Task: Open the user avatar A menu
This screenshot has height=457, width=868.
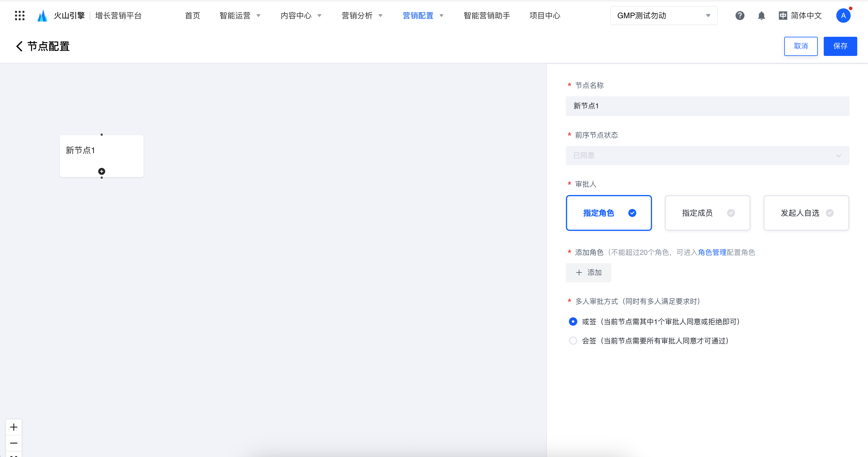Action: click(843, 16)
